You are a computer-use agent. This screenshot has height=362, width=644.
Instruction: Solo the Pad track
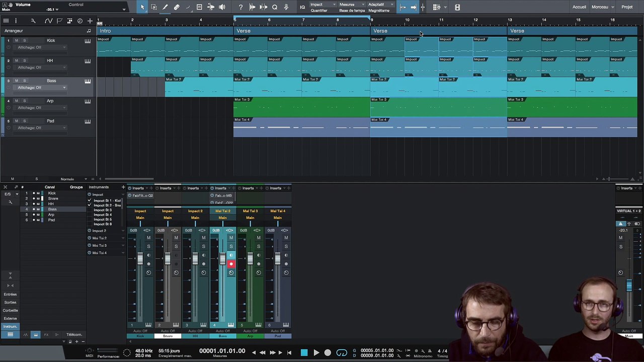click(x=24, y=121)
